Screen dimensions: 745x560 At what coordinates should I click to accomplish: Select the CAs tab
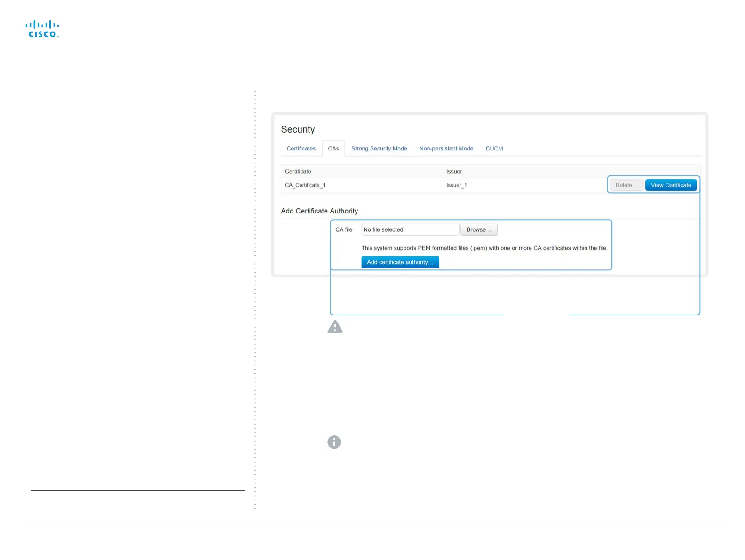(x=333, y=149)
